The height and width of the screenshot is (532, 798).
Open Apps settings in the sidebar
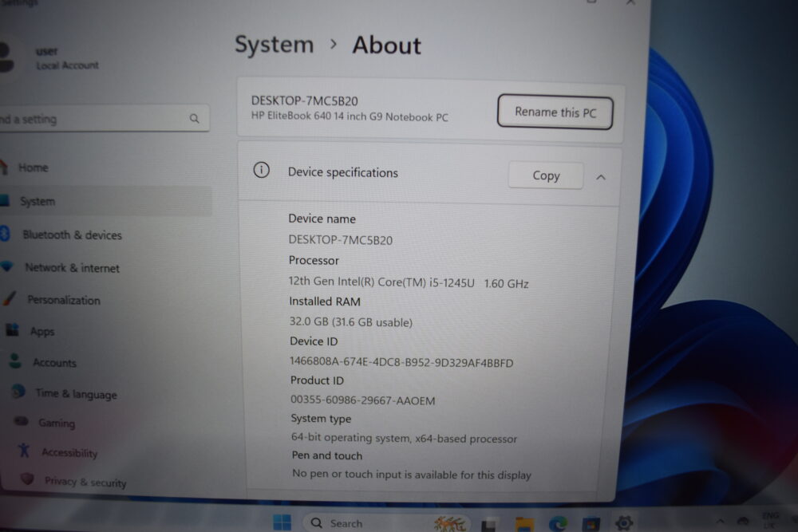[x=42, y=332]
